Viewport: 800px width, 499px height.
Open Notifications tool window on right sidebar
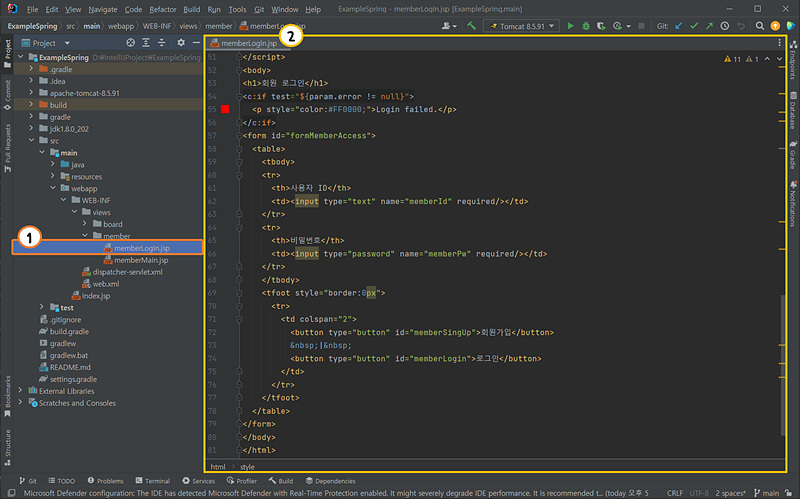coord(793,204)
